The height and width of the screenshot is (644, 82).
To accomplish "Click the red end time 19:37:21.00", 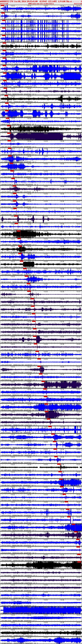I will pyautogui.click(x=78, y=4).
